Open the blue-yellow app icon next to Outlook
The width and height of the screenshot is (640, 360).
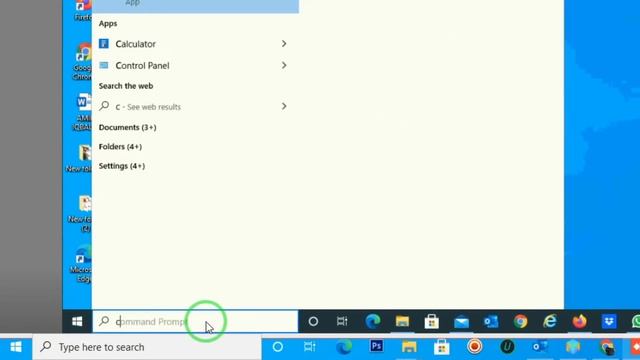point(573,347)
